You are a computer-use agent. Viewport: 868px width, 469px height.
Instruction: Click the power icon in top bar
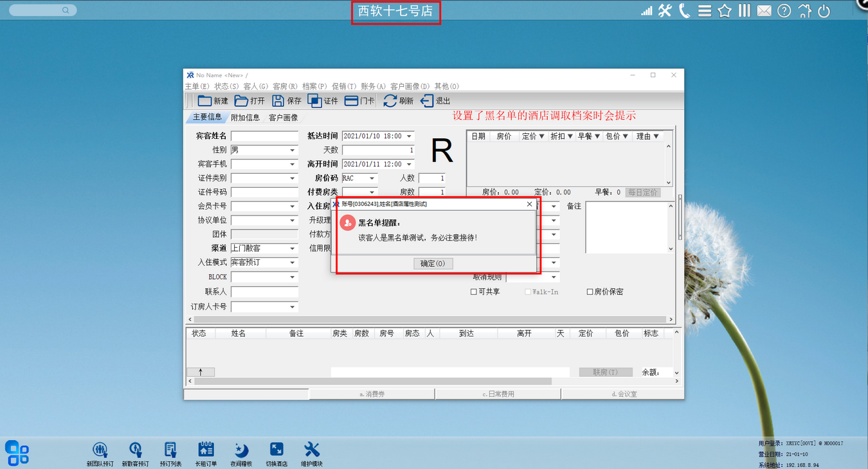[824, 11]
